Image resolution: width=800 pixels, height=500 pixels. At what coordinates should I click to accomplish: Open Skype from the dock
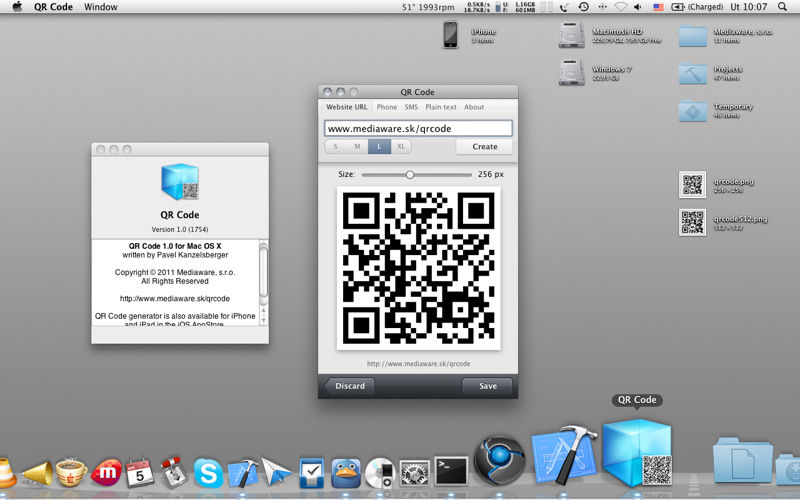click(x=208, y=472)
